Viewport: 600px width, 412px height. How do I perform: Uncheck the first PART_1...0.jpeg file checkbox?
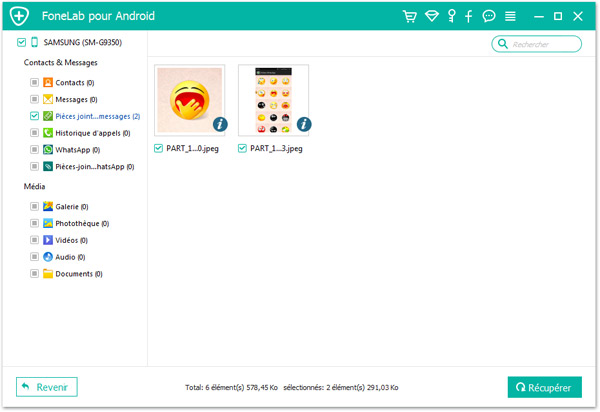(159, 148)
